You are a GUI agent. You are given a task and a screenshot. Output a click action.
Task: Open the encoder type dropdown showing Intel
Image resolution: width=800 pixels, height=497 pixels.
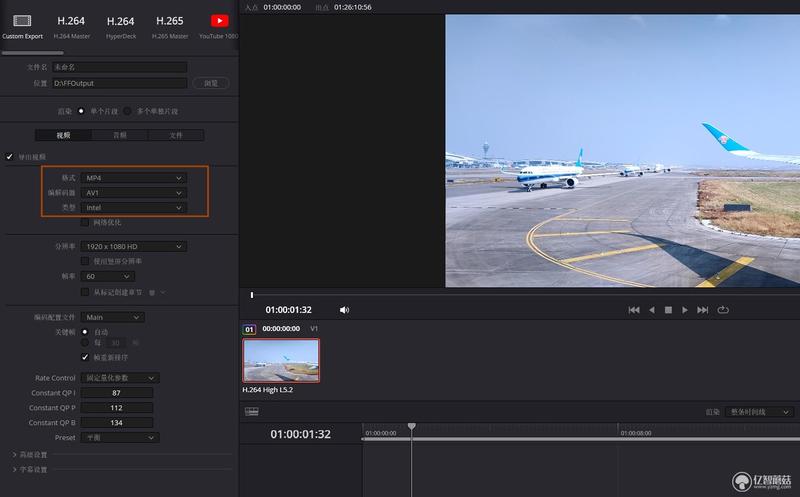tap(134, 208)
